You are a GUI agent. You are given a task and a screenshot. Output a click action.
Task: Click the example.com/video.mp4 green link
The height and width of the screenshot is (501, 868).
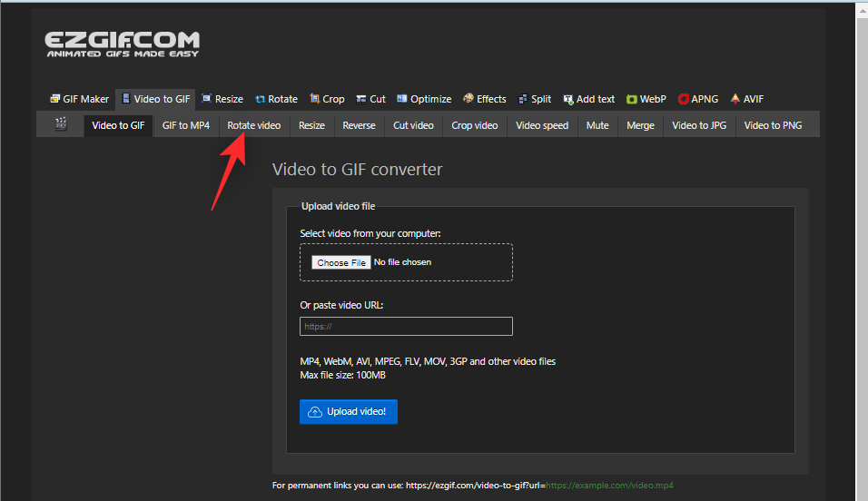(609, 486)
